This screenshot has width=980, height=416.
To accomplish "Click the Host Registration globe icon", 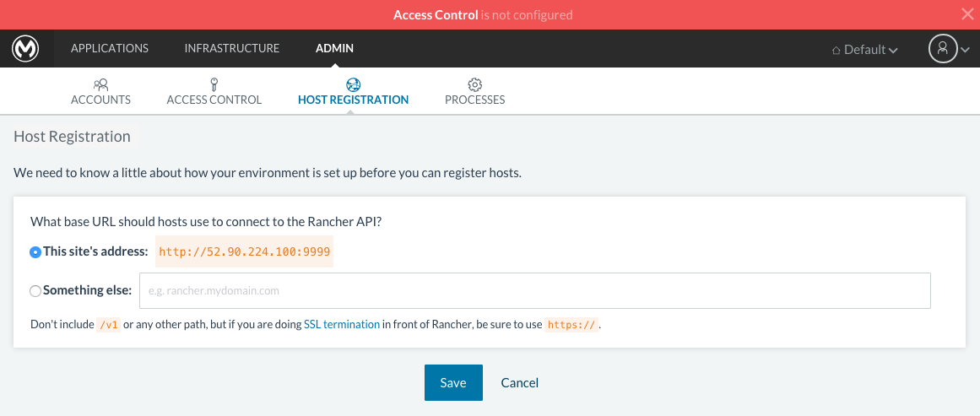I will (x=353, y=84).
